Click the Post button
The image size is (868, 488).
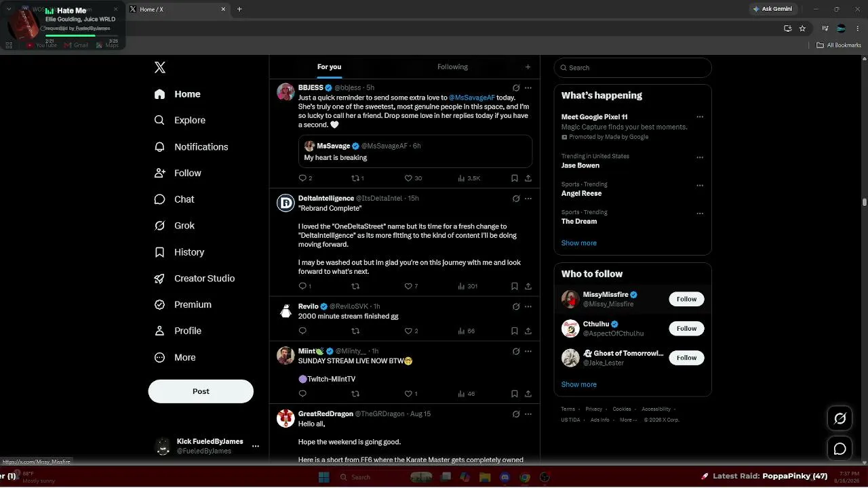201,391
